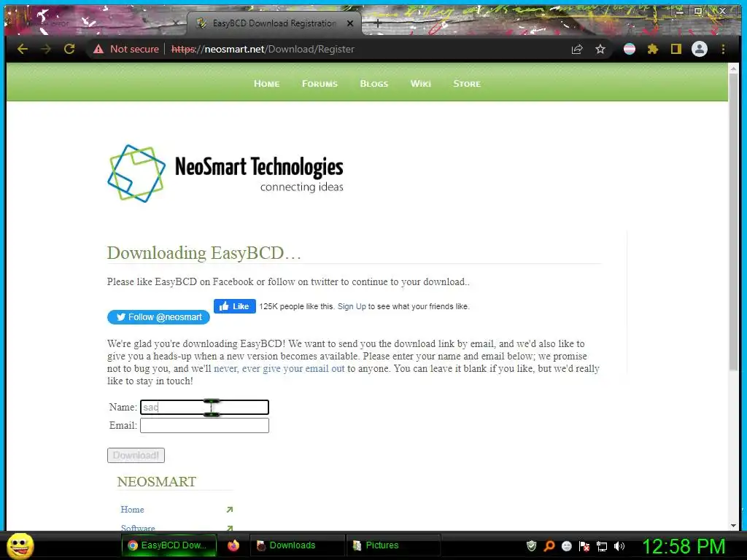This screenshot has height=560, width=747.
Task: Click the 12:58 PM clock
Action: click(684, 545)
